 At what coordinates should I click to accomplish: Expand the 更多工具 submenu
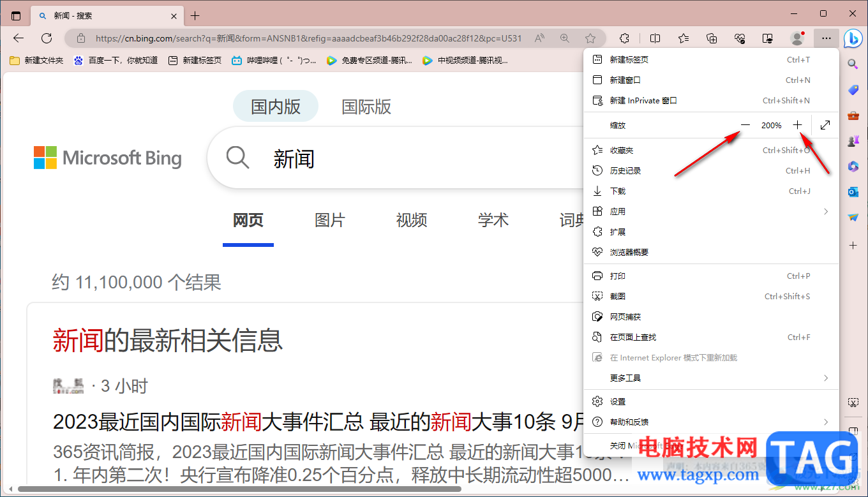click(711, 378)
